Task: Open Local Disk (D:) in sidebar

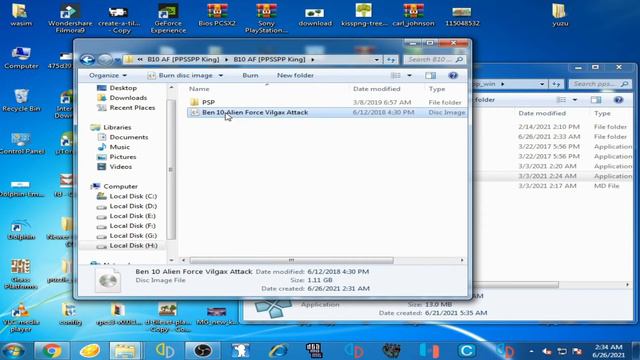Action: 133,206
